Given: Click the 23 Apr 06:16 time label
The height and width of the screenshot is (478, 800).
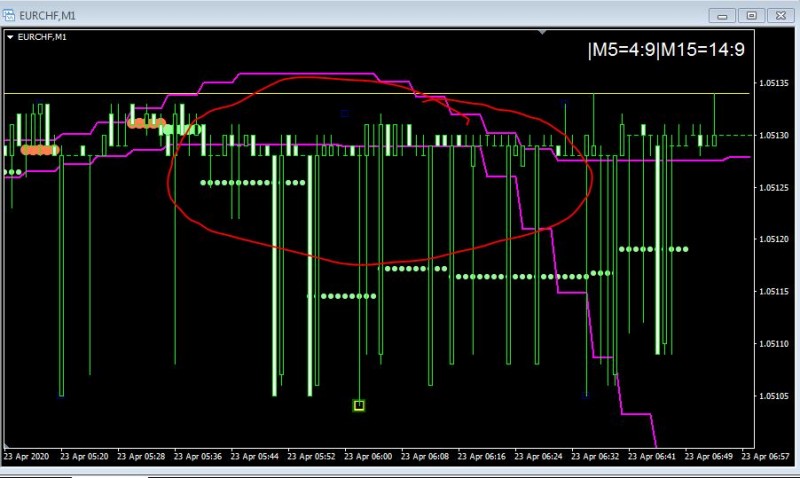Looking at the screenshot, I should pos(481,456).
